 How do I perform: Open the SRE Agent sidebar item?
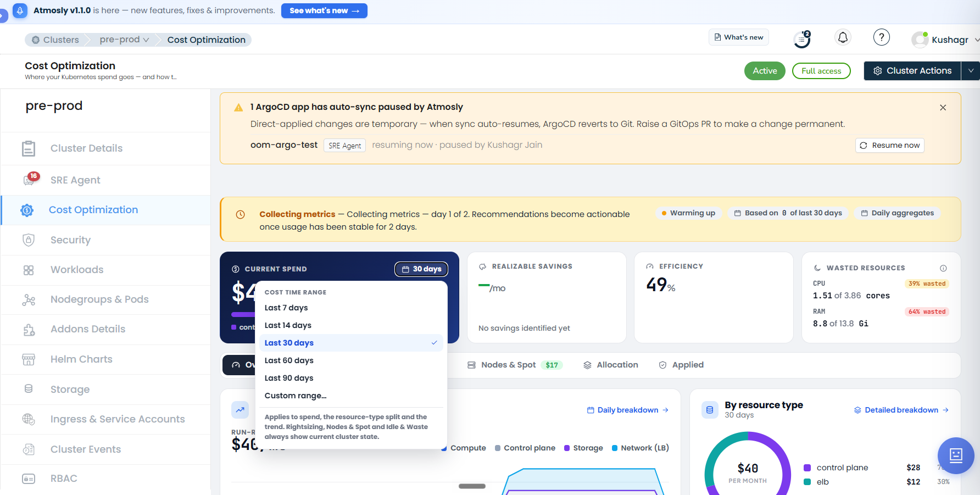[x=105, y=180]
